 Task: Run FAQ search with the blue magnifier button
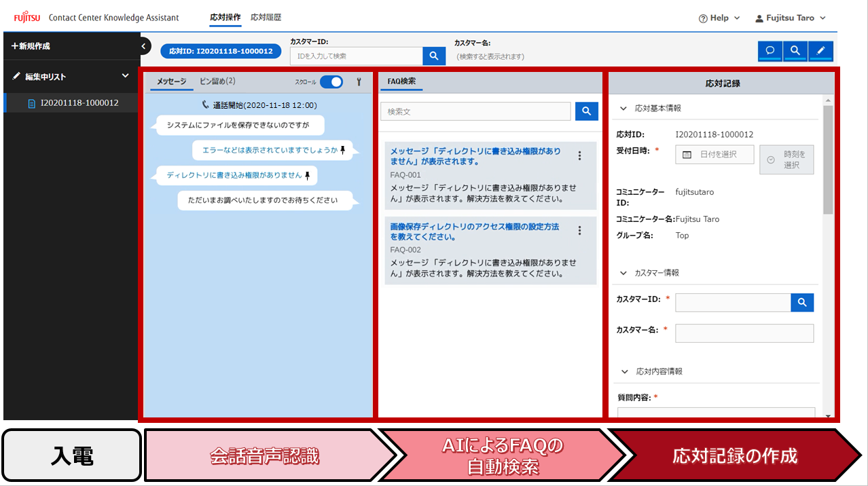[x=586, y=111]
